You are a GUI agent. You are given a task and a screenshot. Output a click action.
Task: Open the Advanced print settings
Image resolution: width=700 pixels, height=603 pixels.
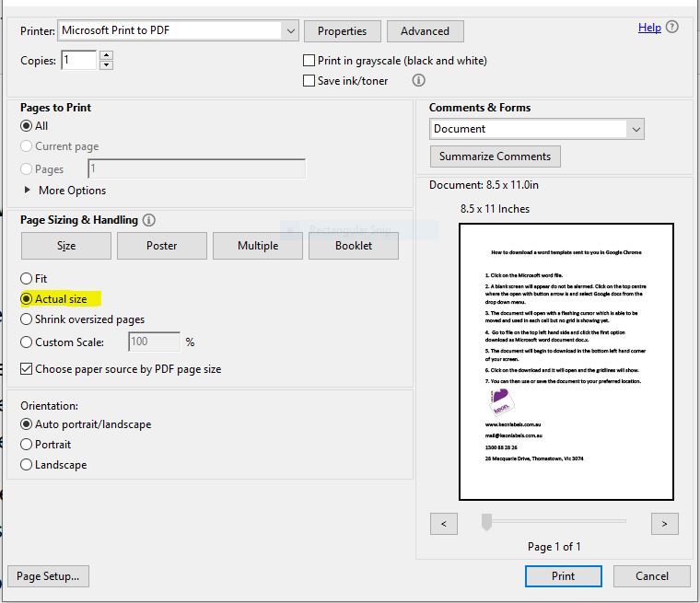coord(425,31)
